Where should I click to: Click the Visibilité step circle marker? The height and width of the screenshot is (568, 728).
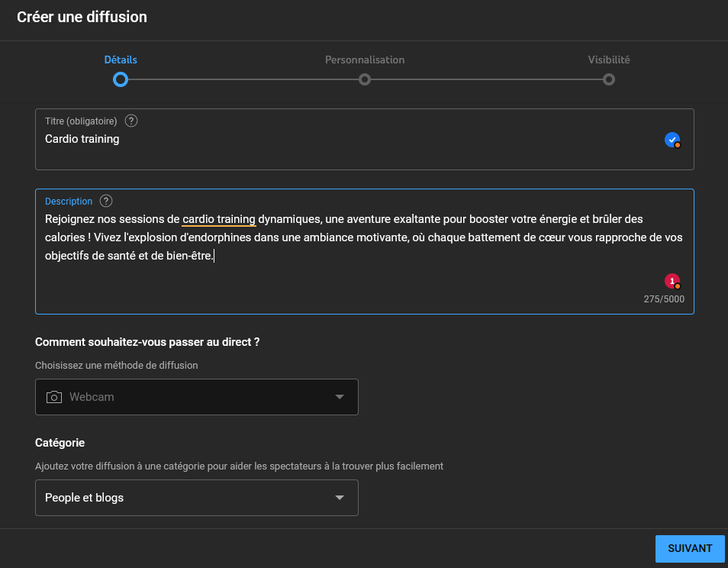pos(609,80)
